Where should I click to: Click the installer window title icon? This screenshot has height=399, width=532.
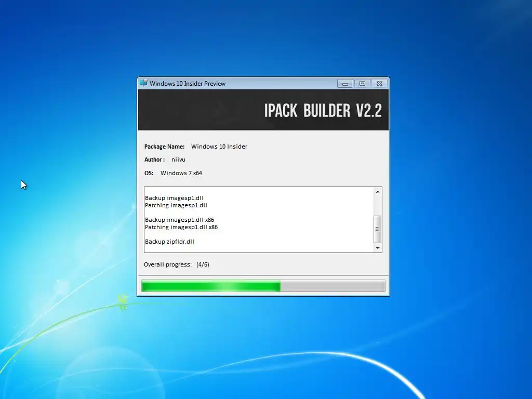143,83
